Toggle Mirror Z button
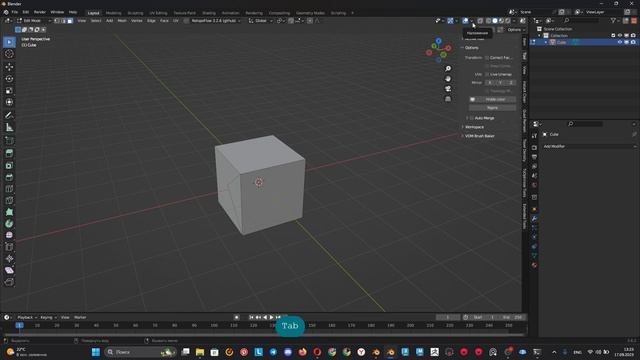 coord(511,82)
